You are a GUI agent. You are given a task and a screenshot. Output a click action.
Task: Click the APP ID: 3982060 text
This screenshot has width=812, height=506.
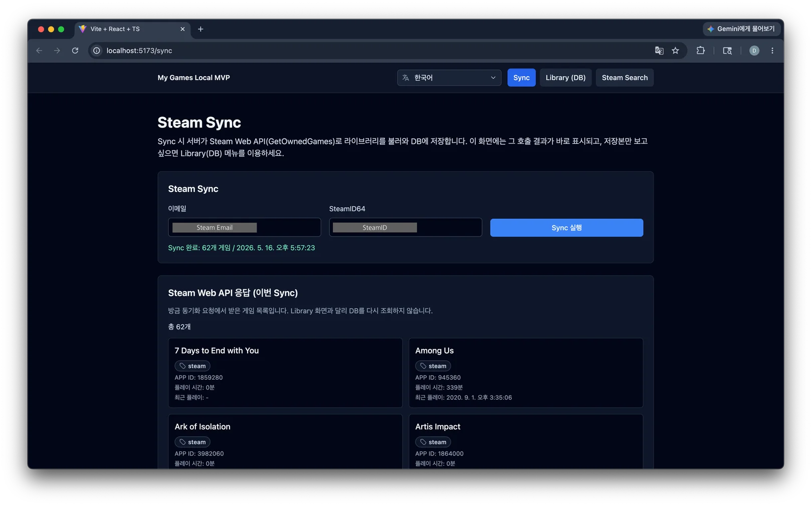tap(199, 454)
